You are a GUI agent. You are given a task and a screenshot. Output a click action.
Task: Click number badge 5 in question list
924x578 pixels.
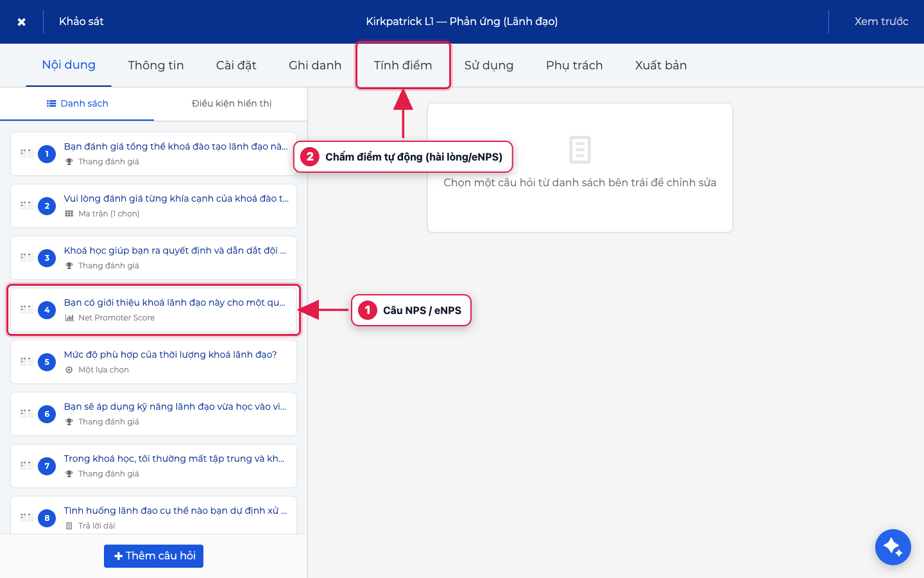point(47,362)
